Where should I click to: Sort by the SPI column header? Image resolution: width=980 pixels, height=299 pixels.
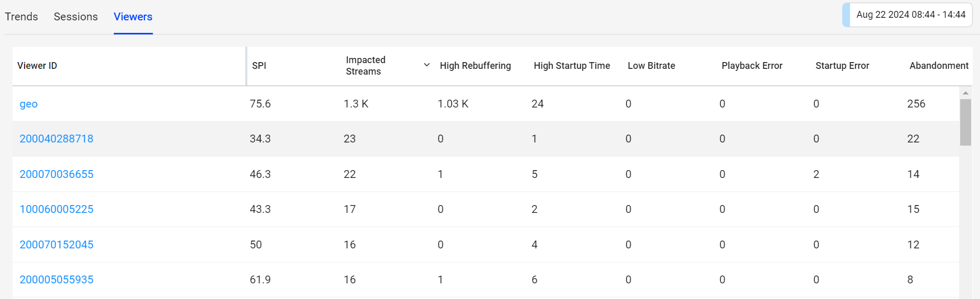pos(259,66)
